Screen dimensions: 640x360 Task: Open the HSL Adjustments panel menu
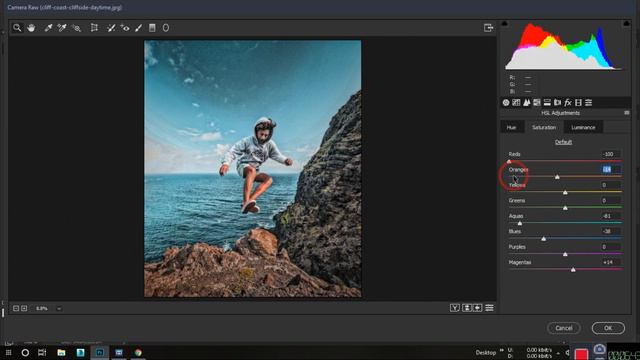(x=627, y=113)
